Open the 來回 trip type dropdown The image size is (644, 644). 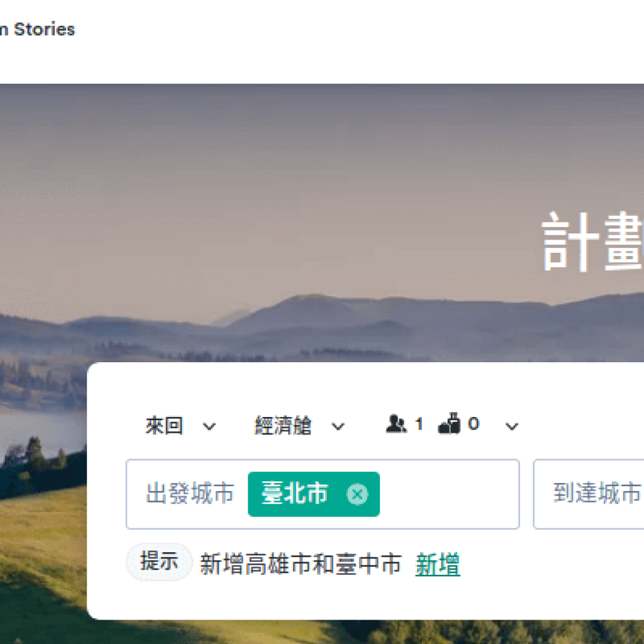[180, 426]
